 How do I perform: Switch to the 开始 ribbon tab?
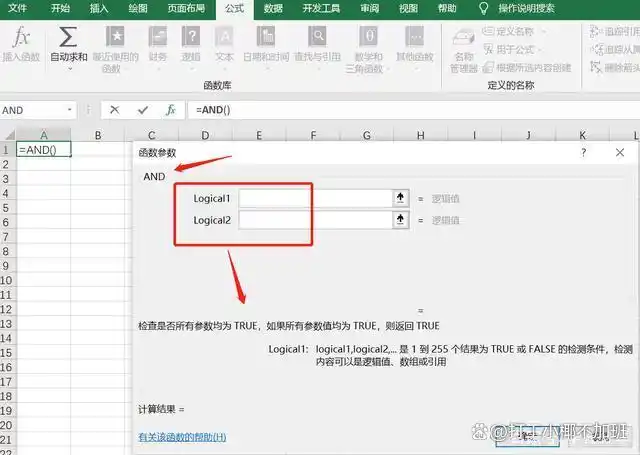pyautogui.click(x=60, y=8)
